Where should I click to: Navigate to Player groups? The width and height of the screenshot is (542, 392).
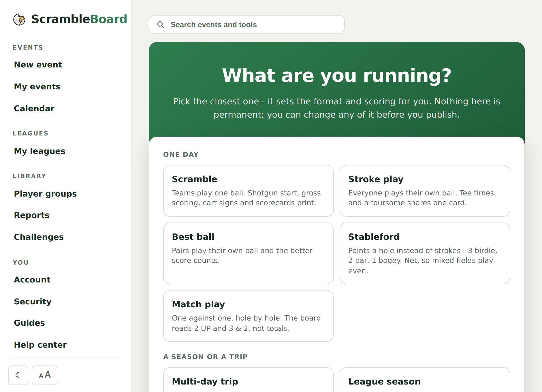coord(45,194)
